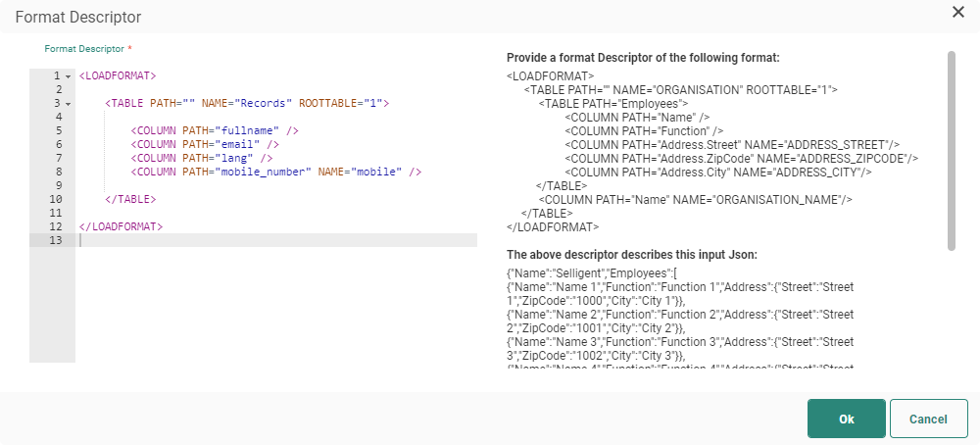Select line number 9 in the gutter
This screenshot has height=445, width=980.
tap(60, 185)
